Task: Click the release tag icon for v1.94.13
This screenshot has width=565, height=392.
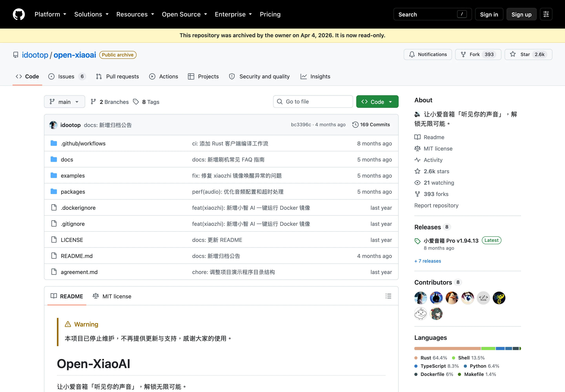Action: (417, 241)
